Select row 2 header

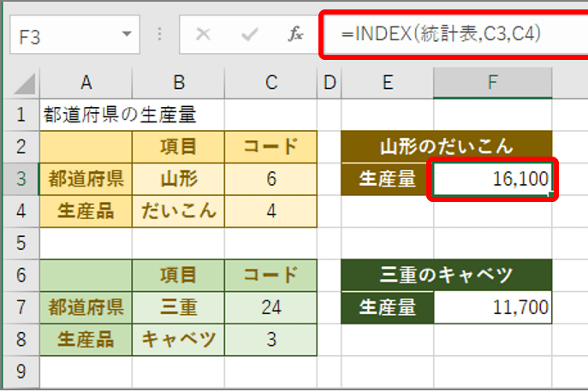click(x=21, y=146)
